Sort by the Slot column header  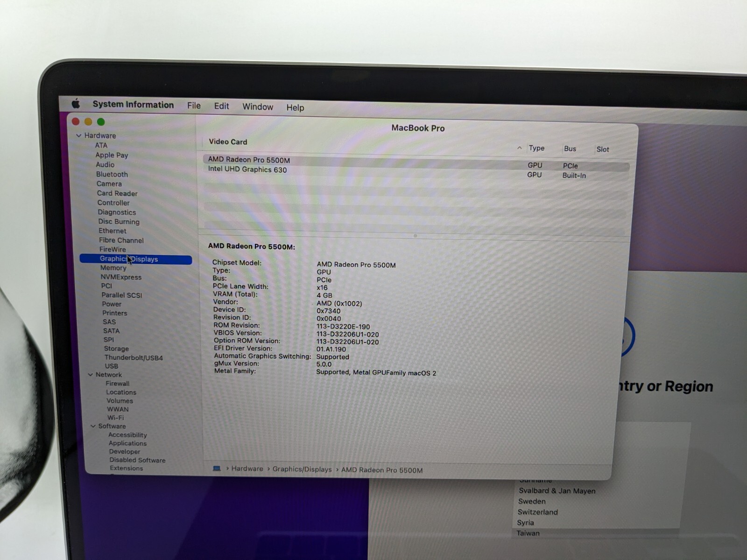[x=603, y=149]
